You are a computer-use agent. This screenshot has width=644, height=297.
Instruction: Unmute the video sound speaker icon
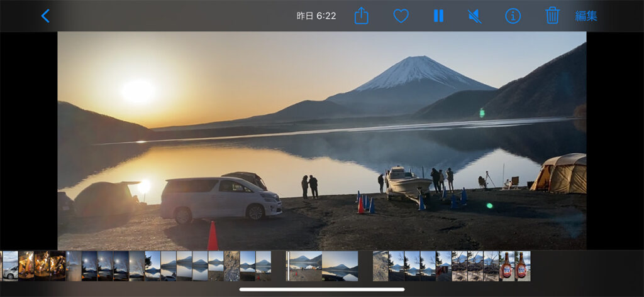[x=475, y=16]
